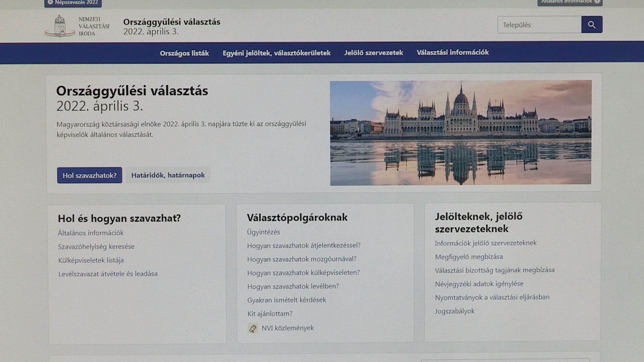Open the Külképviseletek listája link
644x362 pixels.
point(91,260)
